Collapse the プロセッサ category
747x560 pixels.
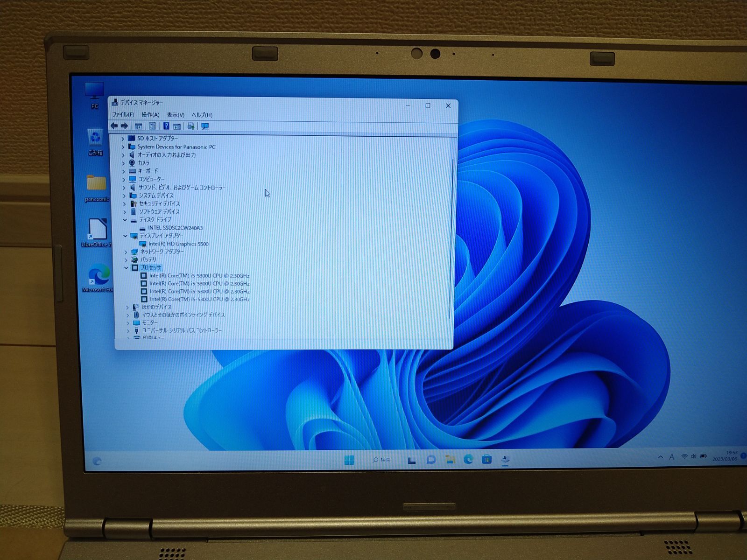(x=126, y=267)
